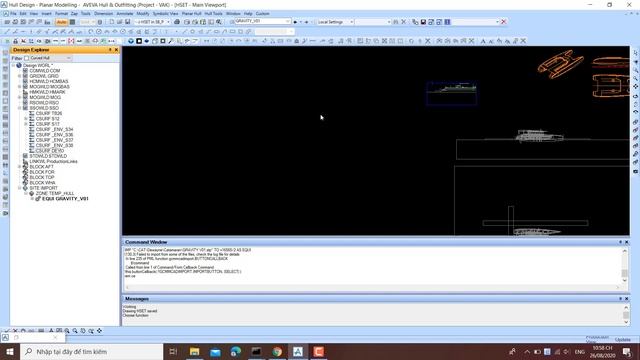Open the Dimension menu
Screen dimensions: 640x360
[103, 13]
